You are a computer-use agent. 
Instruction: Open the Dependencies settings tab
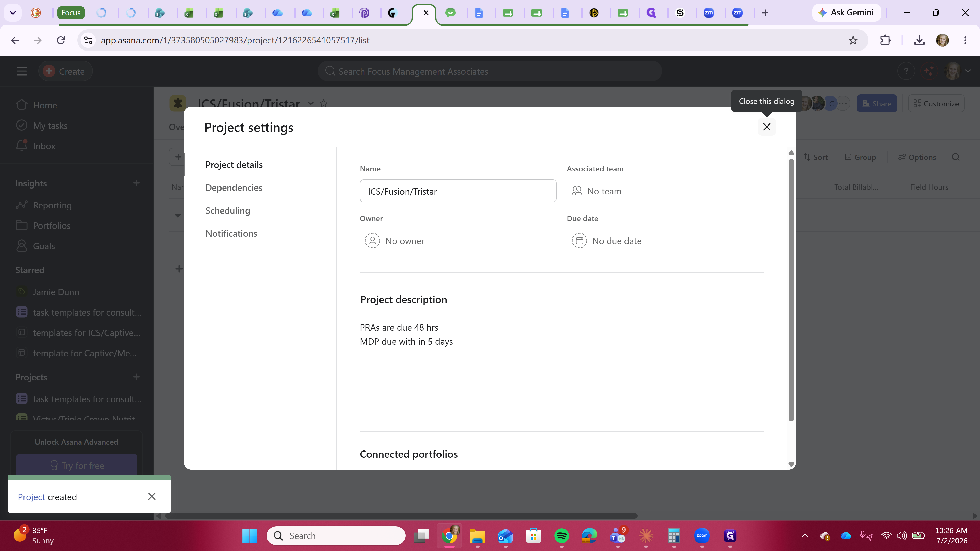[234, 187]
